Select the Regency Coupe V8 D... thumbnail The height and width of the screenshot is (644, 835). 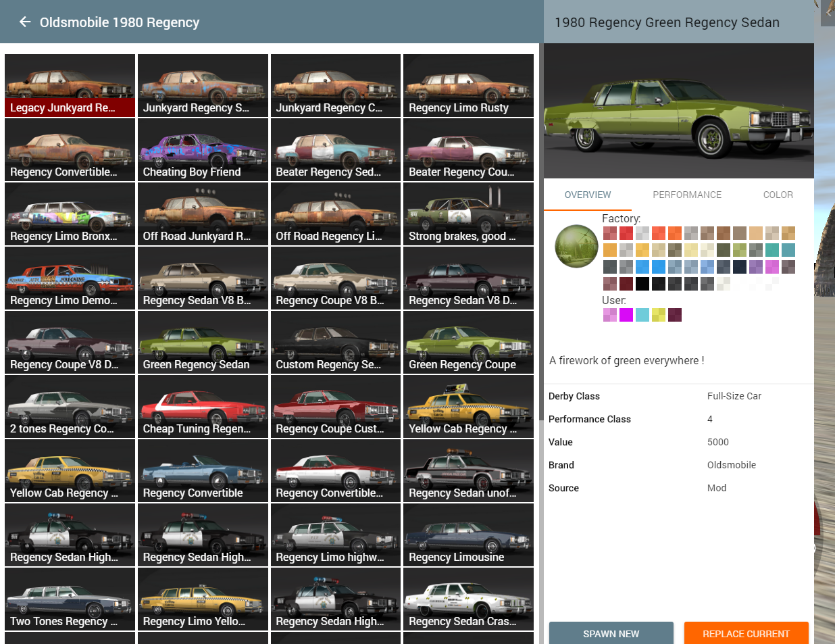70,342
